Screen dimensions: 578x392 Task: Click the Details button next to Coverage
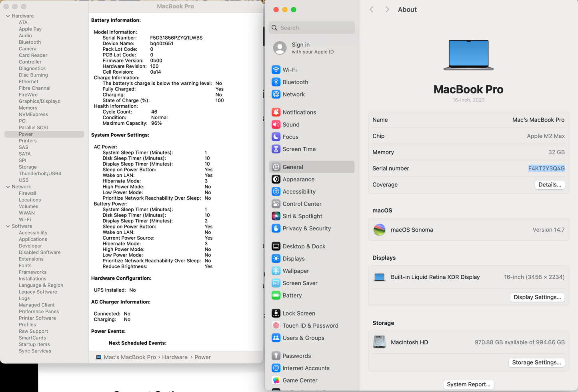550,184
